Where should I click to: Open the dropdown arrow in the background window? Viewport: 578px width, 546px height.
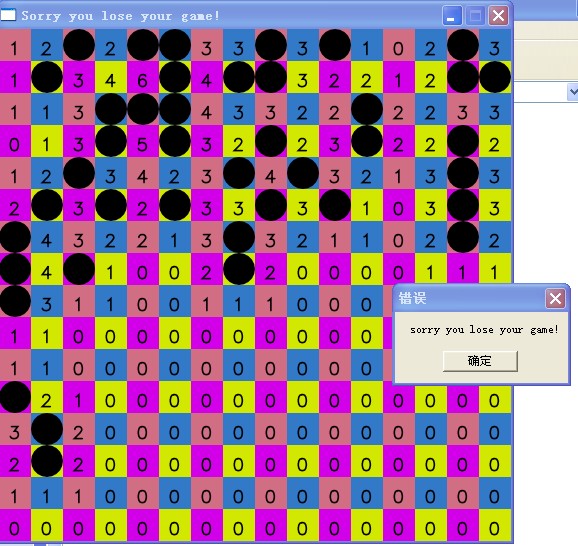572,92
